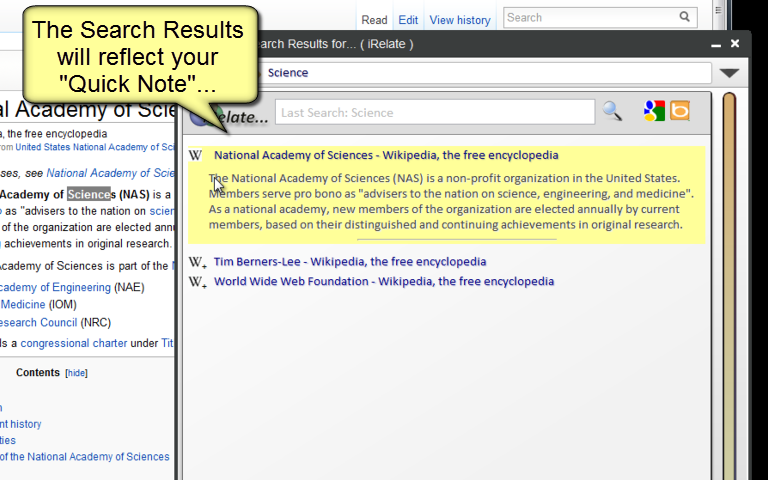Open the Research Council link
The height and width of the screenshot is (480, 768).
[38, 323]
